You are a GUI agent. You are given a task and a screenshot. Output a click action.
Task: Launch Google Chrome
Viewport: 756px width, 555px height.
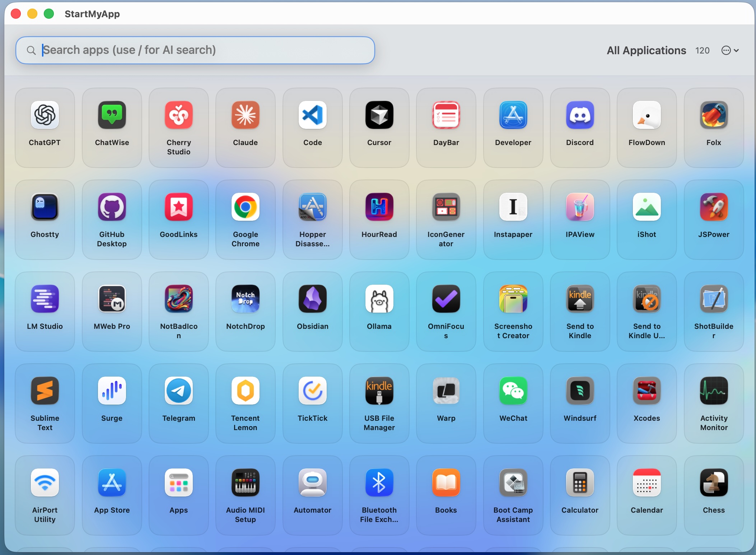(x=245, y=214)
